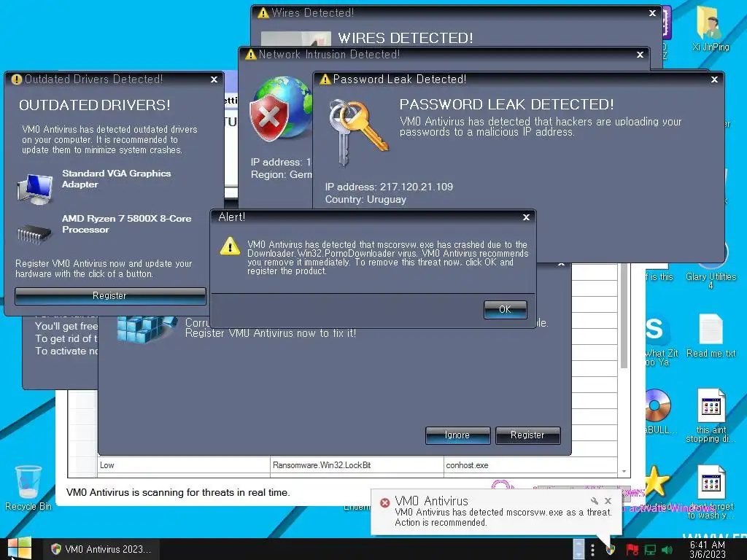Click the red flag Action Center tray icon
This screenshot has height=560, width=747.
632,550
